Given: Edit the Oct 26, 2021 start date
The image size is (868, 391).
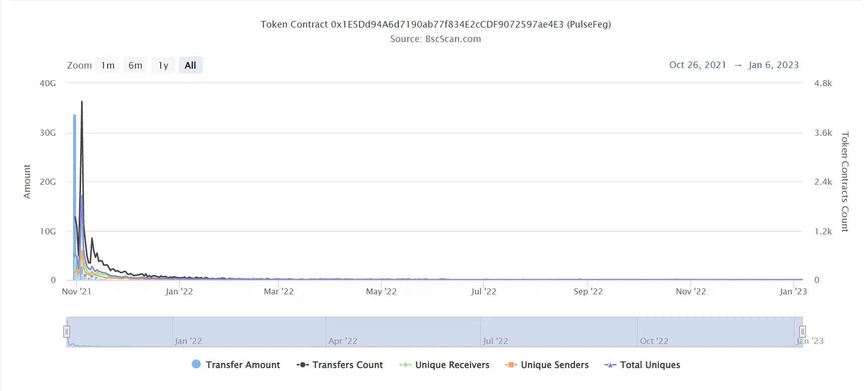Looking at the screenshot, I should pyautogui.click(x=697, y=65).
